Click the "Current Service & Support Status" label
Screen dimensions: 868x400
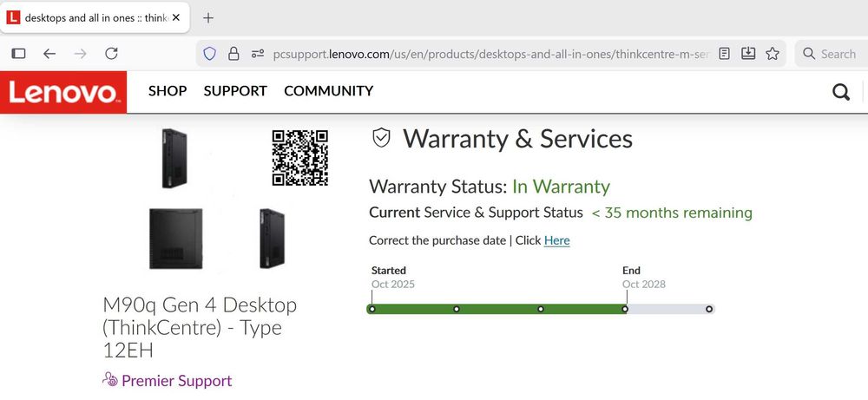point(476,213)
